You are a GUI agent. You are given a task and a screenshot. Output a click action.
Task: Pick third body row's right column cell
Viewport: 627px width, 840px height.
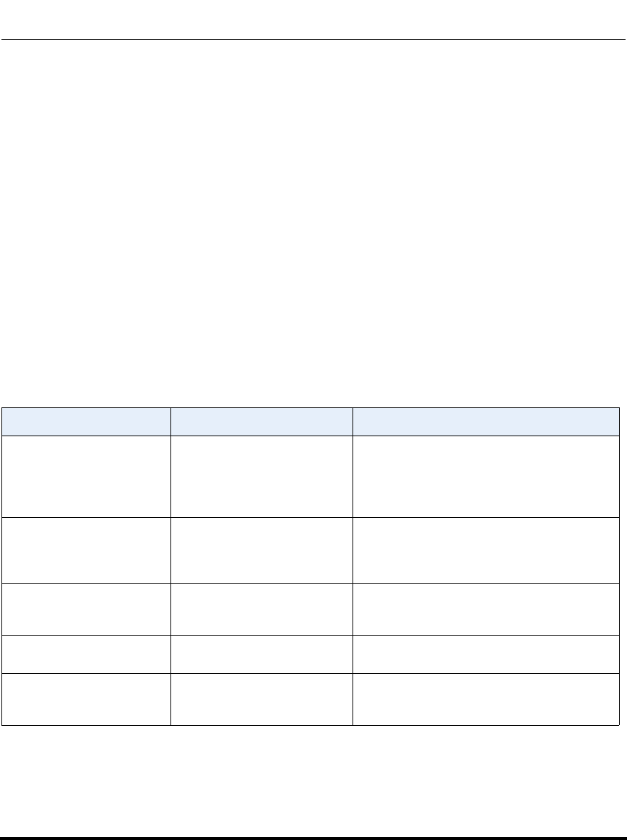486,609
